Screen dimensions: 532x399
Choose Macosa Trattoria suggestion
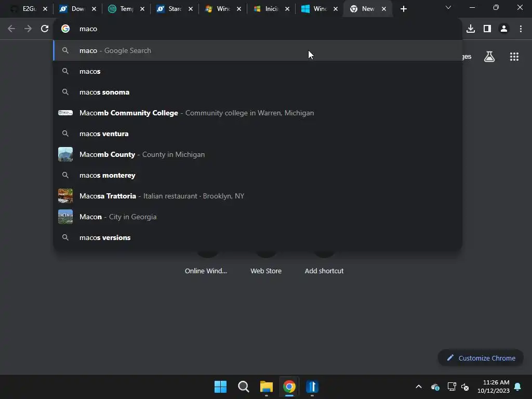pyautogui.click(x=258, y=196)
